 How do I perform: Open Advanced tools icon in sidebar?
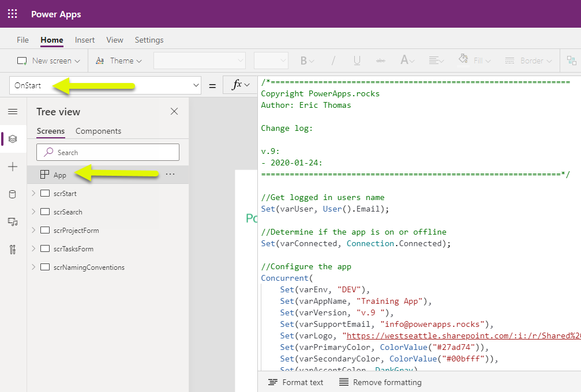coord(13,250)
